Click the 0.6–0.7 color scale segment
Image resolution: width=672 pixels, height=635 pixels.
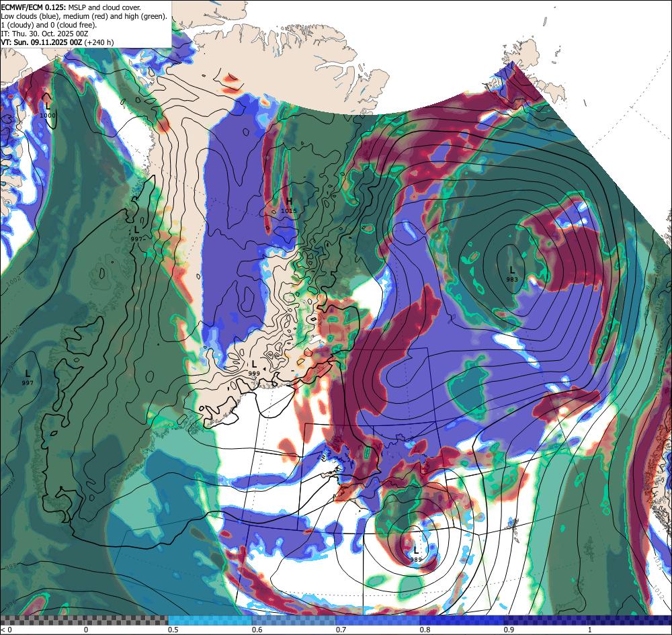coord(294,620)
